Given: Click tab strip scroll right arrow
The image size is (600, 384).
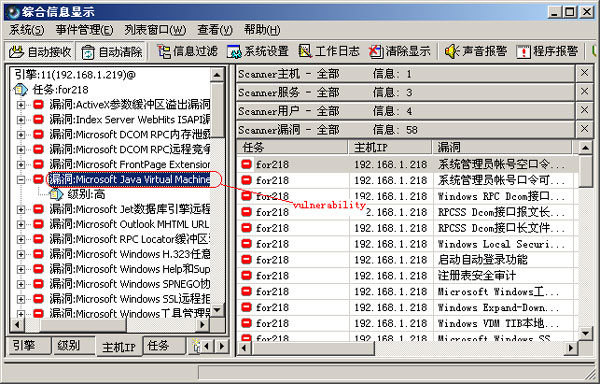Looking at the screenshot, I should click(x=221, y=347).
